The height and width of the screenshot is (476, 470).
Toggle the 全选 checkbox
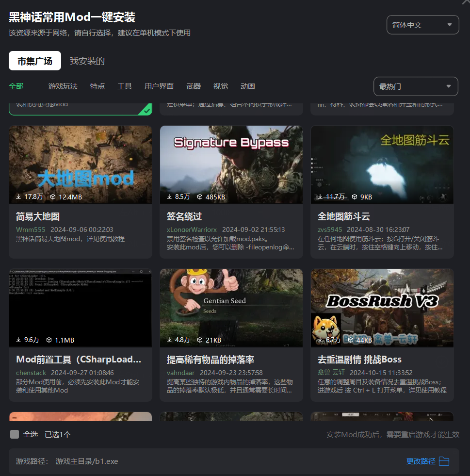tap(15, 434)
